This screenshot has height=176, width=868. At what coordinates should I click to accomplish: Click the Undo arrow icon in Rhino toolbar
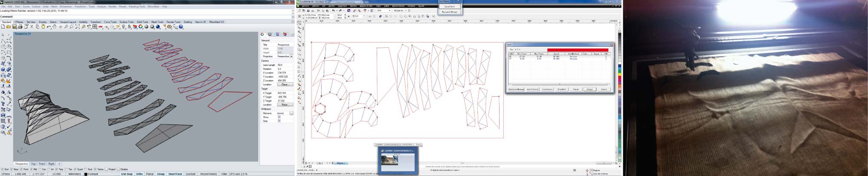coord(49,26)
